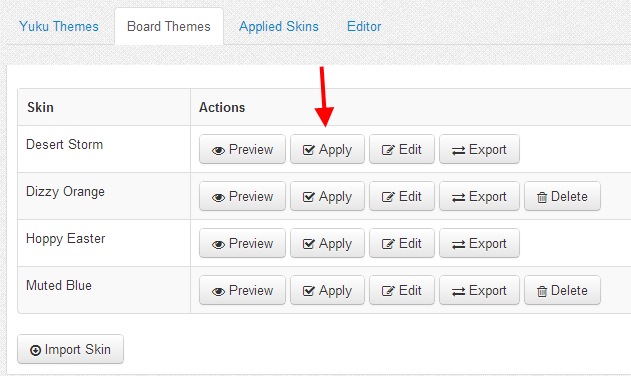Export the Hoppy Easter skin
The height and width of the screenshot is (376, 631).
(479, 243)
